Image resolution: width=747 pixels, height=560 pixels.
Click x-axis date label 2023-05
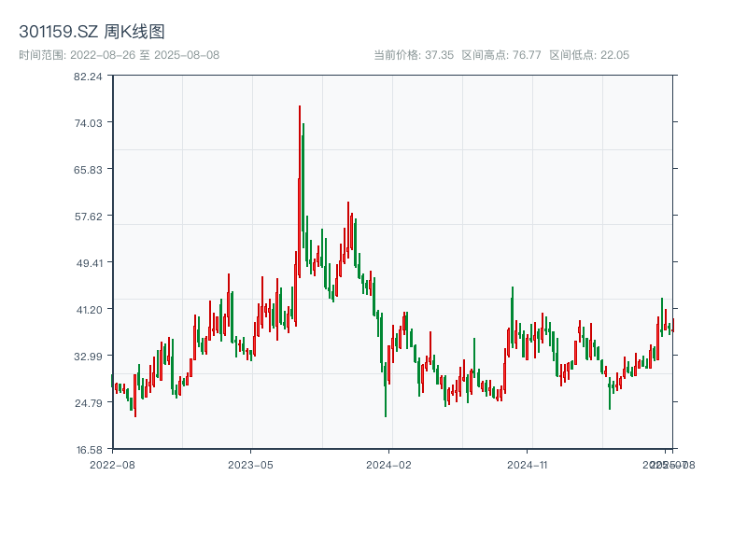[250, 465]
